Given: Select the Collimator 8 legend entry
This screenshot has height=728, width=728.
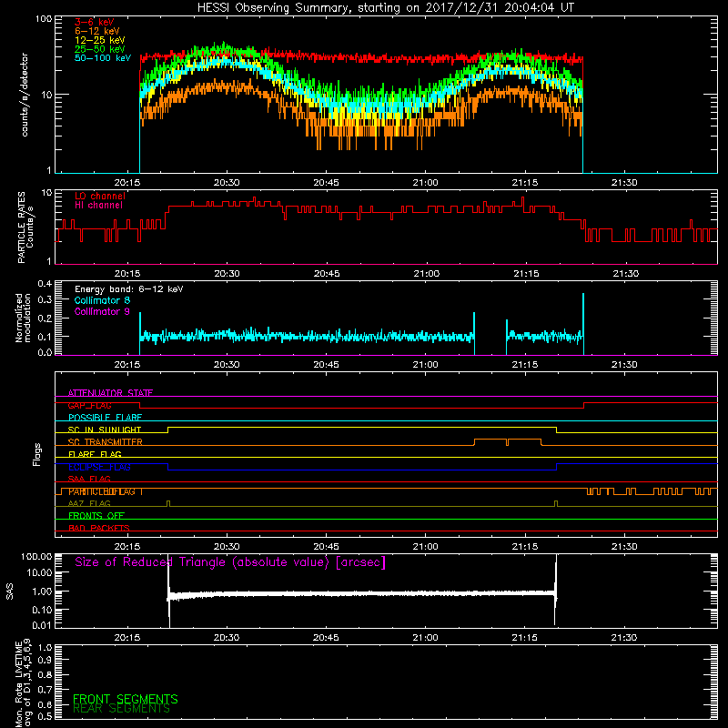Looking at the screenshot, I should pos(102,300).
